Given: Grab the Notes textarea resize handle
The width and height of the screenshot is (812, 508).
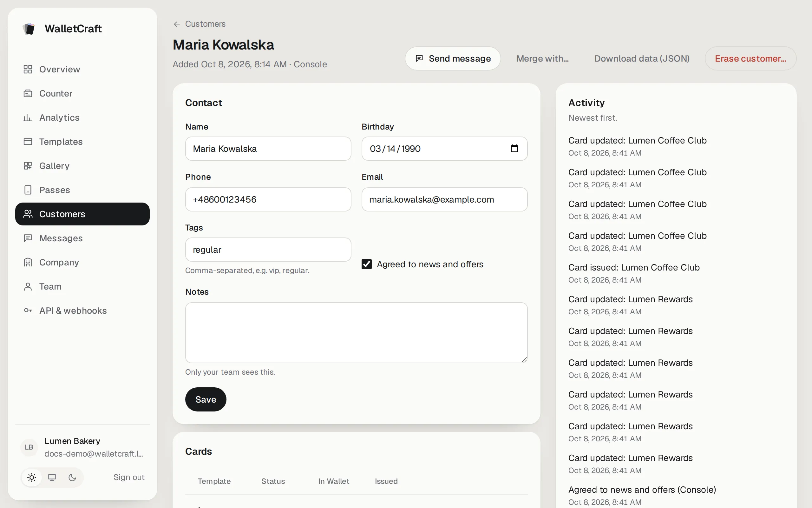Looking at the screenshot, I should click(x=524, y=359).
